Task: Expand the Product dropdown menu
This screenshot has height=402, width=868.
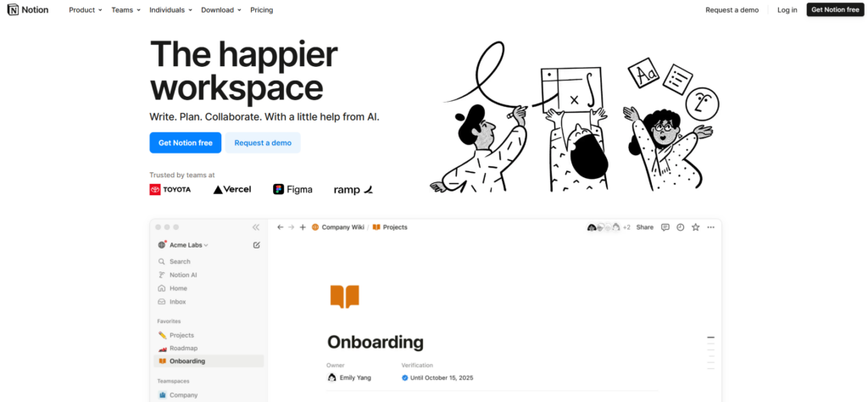Action: (85, 10)
